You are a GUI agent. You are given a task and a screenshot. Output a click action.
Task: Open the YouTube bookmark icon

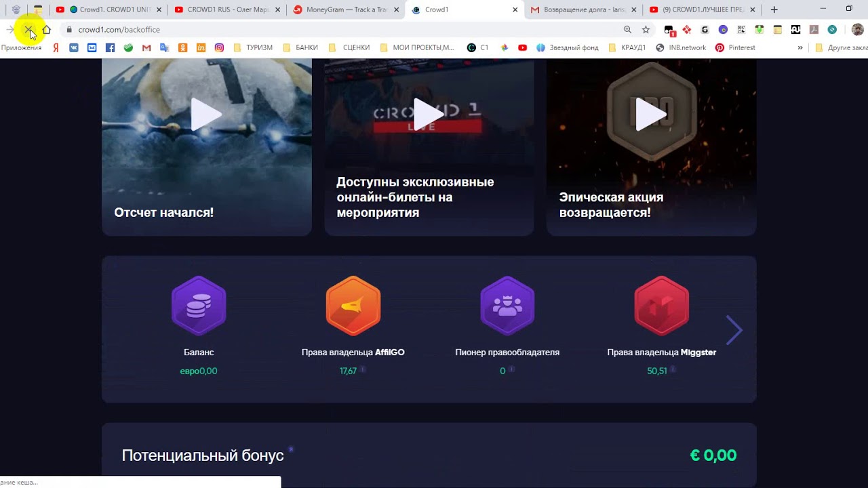(523, 47)
